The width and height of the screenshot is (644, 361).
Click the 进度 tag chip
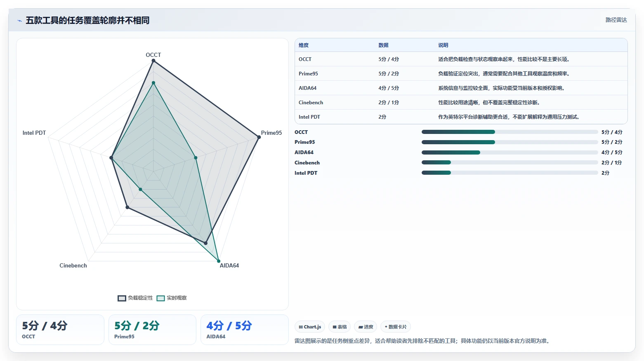point(366,327)
